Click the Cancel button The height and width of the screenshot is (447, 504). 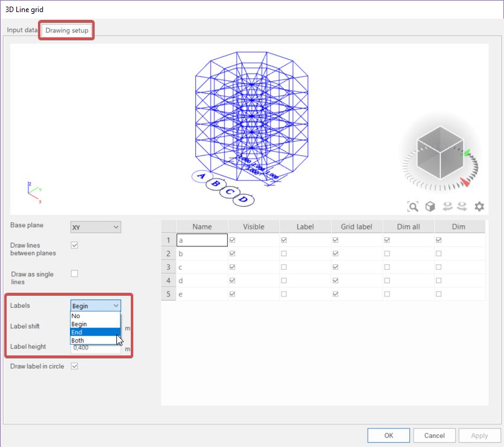pos(434,436)
